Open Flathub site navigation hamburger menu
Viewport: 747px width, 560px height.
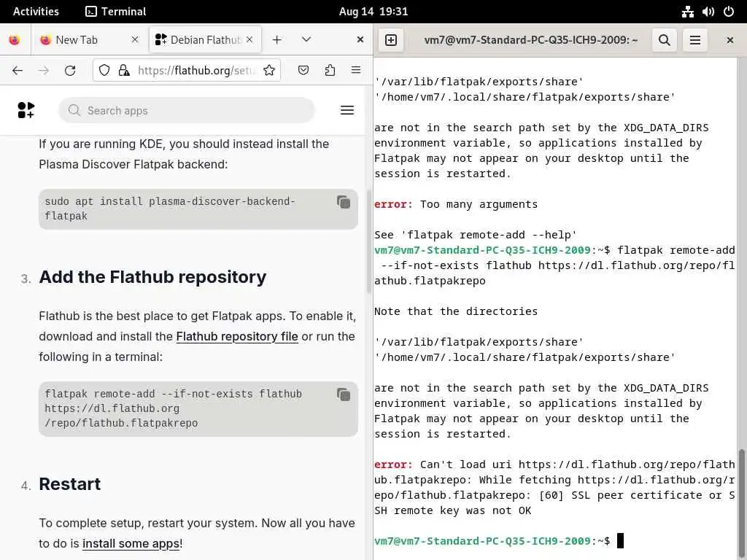click(x=347, y=111)
